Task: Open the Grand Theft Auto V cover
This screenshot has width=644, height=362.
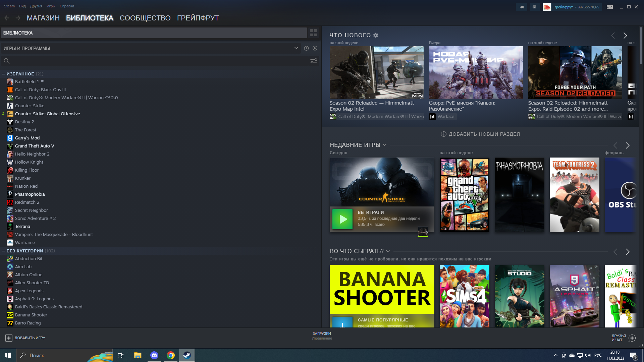Action: [x=465, y=195]
